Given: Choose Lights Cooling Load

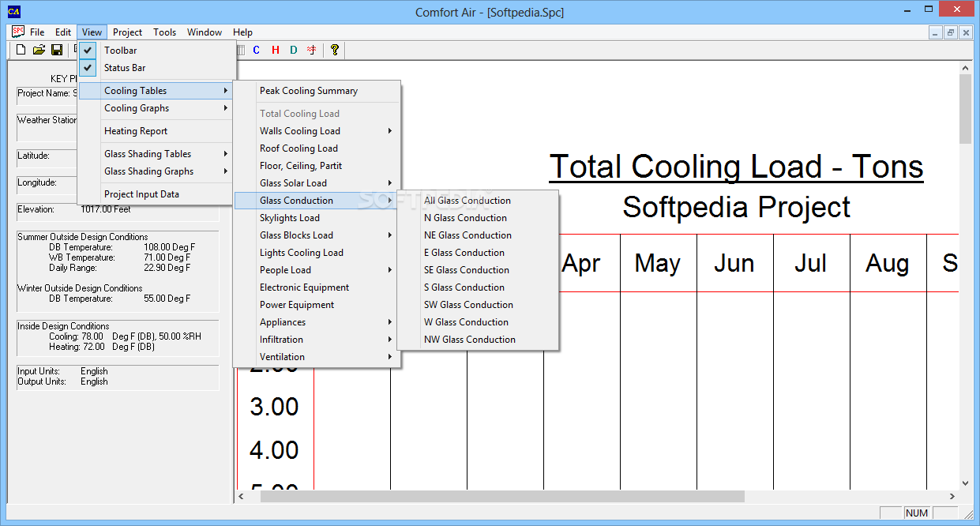Looking at the screenshot, I should 317,253.
